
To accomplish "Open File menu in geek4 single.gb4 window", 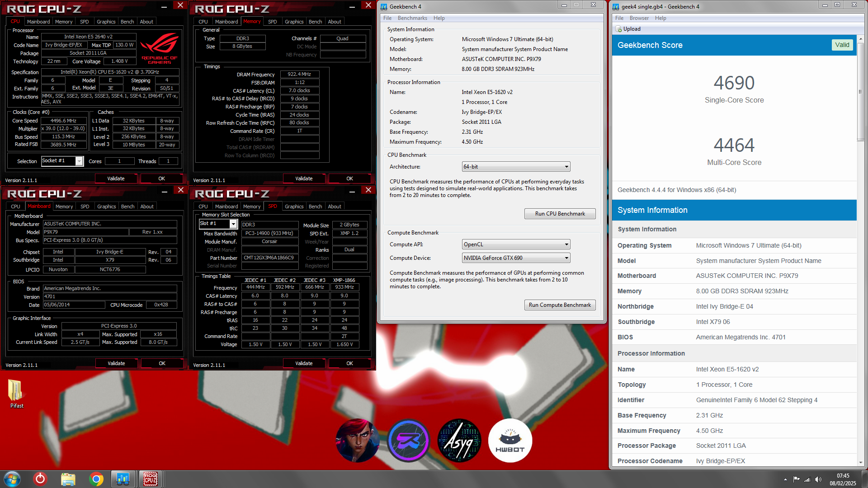I will (619, 18).
